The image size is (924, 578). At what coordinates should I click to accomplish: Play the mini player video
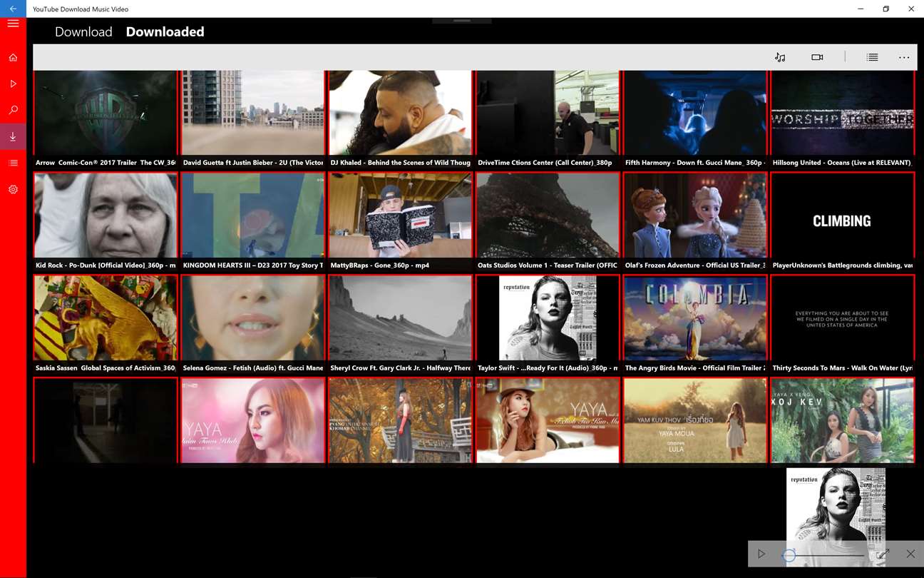pos(762,554)
